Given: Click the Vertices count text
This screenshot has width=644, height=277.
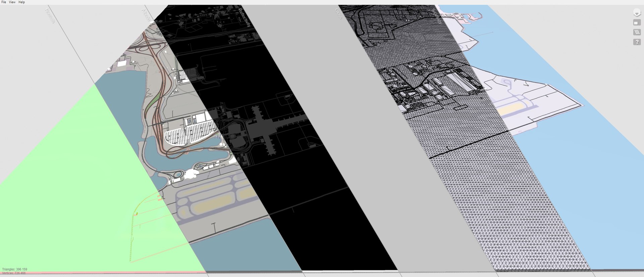Looking at the screenshot, I should click(13, 273).
